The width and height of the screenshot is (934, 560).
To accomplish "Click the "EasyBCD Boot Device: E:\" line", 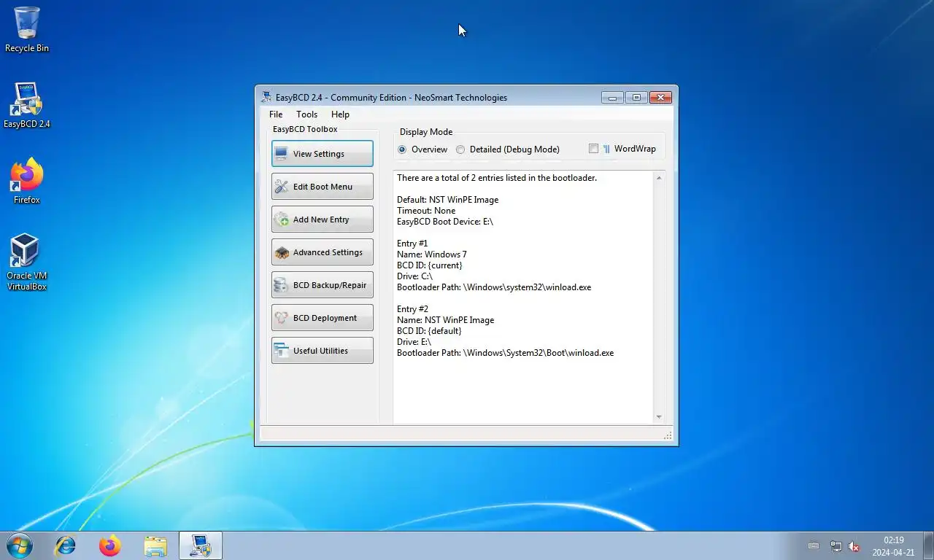I will pyautogui.click(x=445, y=222).
